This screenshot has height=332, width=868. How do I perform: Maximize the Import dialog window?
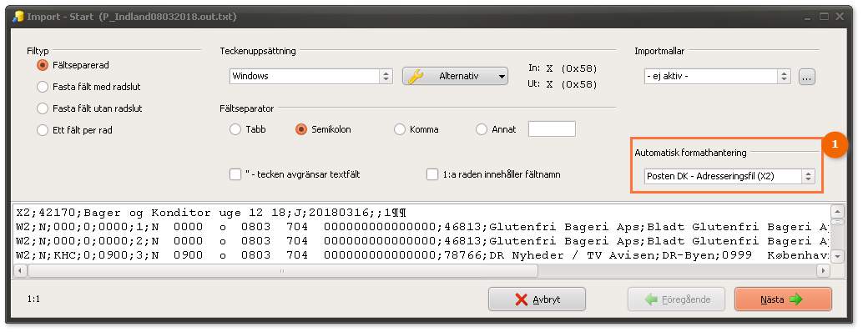(825, 17)
